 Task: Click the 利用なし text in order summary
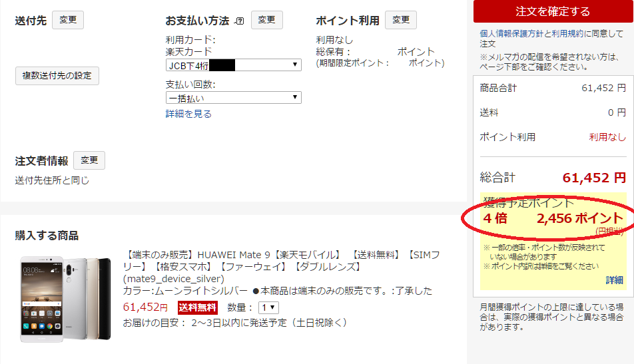pos(607,137)
